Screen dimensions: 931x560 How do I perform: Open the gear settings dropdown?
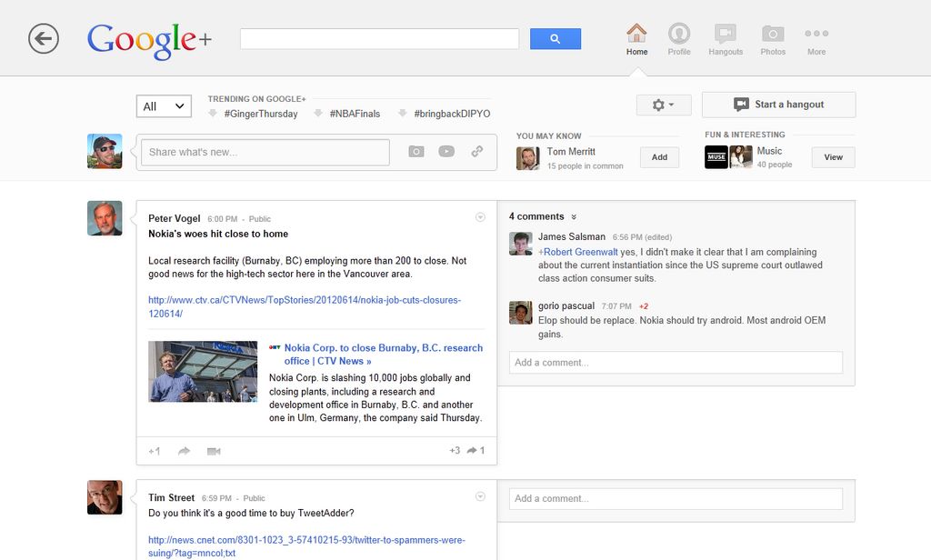pyautogui.click(x=664, y=105)
